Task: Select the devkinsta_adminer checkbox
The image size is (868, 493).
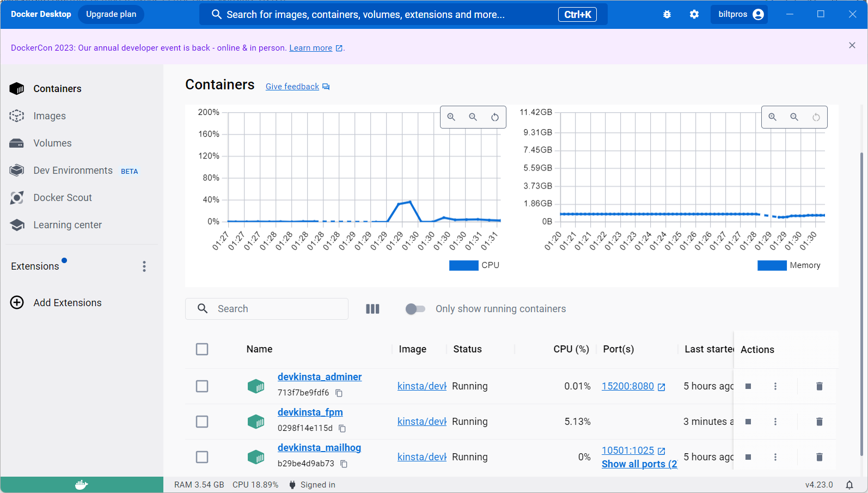Action: pyautogui.click(x=202, y=386)
